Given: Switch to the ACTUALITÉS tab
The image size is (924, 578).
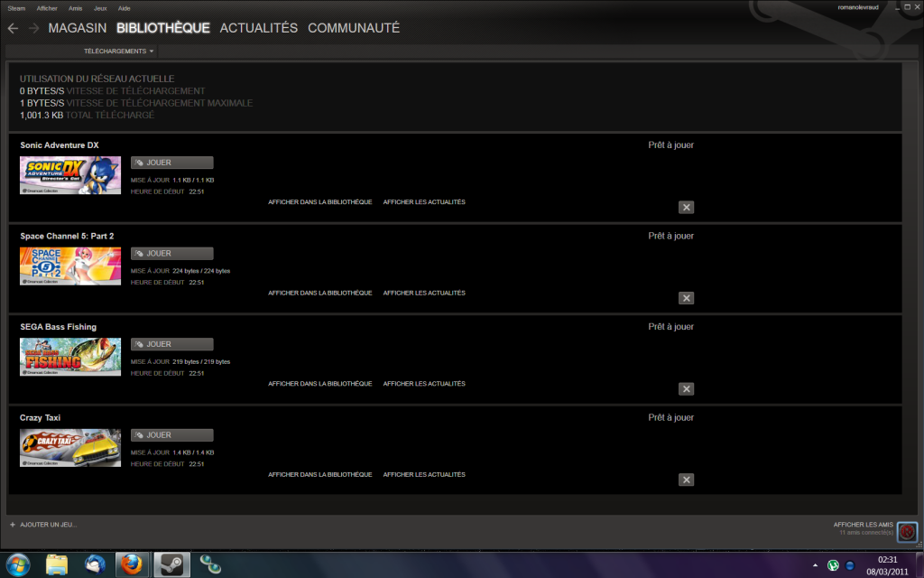Looking at the screenshot, I should [259, 28].
